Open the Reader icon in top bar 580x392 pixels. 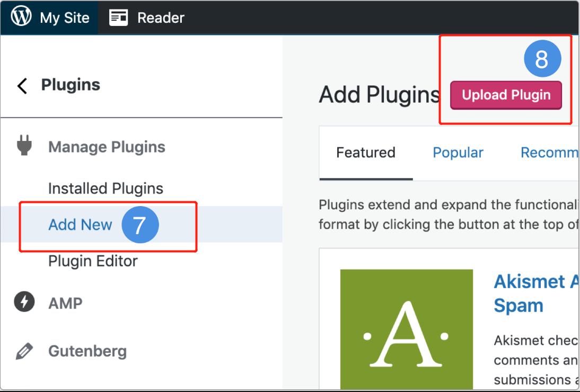[119, 17]
